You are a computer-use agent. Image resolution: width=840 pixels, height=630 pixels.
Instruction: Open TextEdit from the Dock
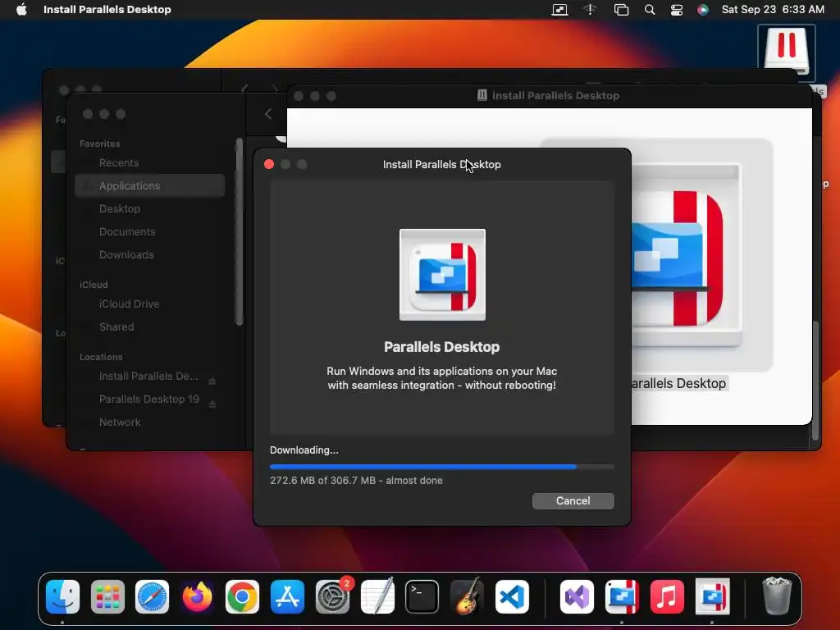[x=377, y=596]
